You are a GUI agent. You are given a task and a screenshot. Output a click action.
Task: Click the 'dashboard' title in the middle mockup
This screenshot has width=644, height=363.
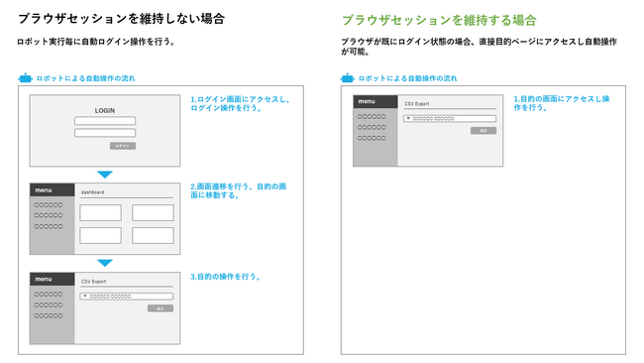coord(93,192)
